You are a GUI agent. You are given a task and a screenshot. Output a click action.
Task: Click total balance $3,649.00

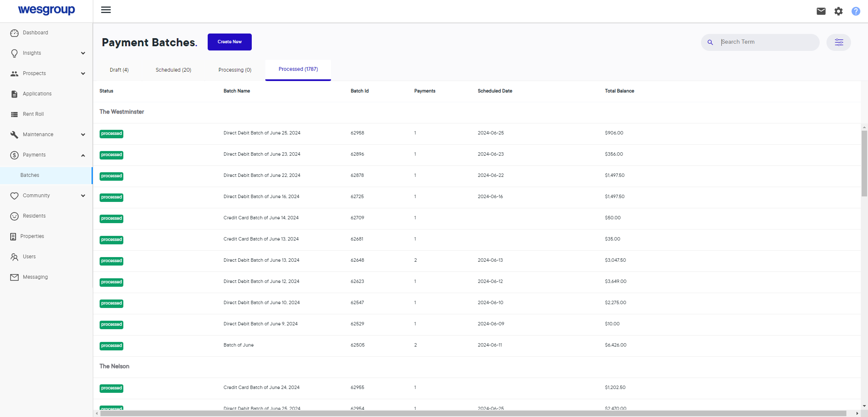615,281
